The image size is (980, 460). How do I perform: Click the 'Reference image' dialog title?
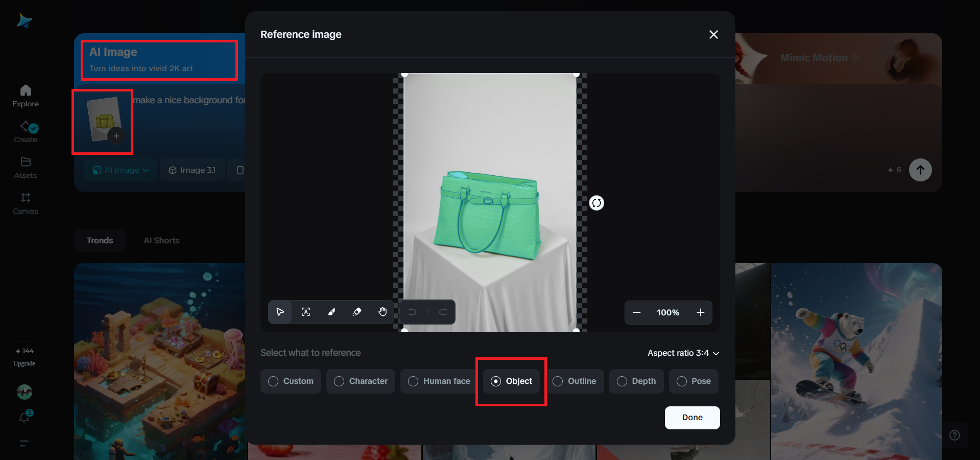pyautogui.click(x=301, y=34)
